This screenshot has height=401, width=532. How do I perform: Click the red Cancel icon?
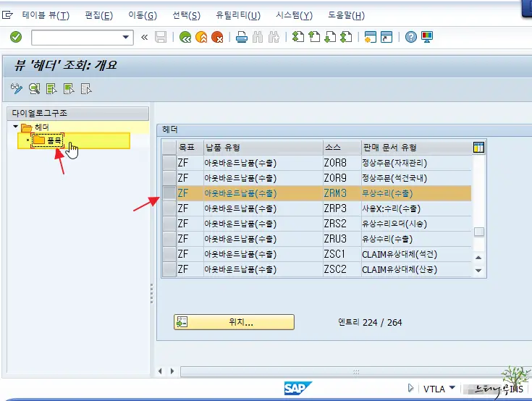click(x=217, y=37)
